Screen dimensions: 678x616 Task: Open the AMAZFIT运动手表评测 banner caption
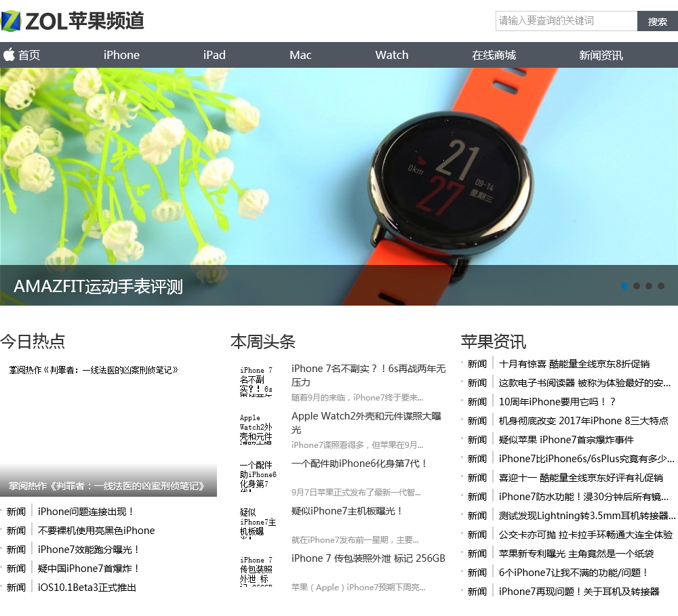98,286
